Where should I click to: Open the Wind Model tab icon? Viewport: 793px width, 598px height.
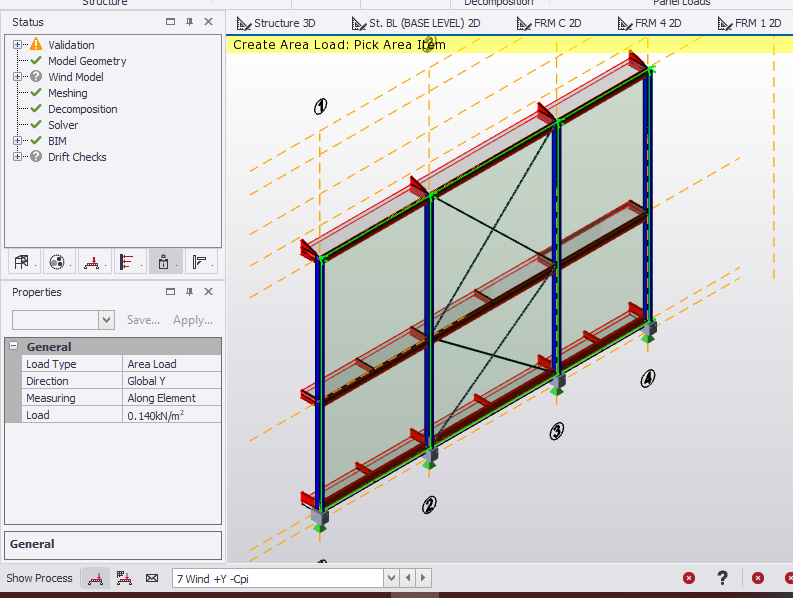(128, 262)
